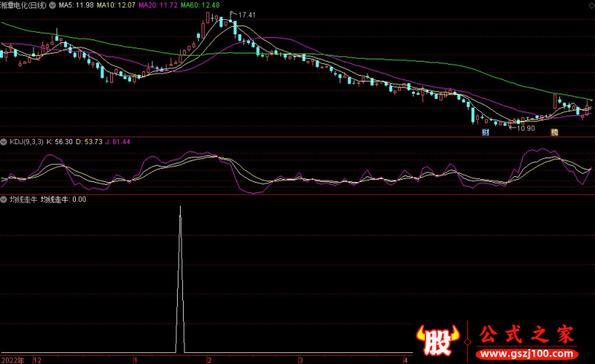Click the 2022年 label on time axis
Viewport: 595px width, 364px height.
coord(13,359)
